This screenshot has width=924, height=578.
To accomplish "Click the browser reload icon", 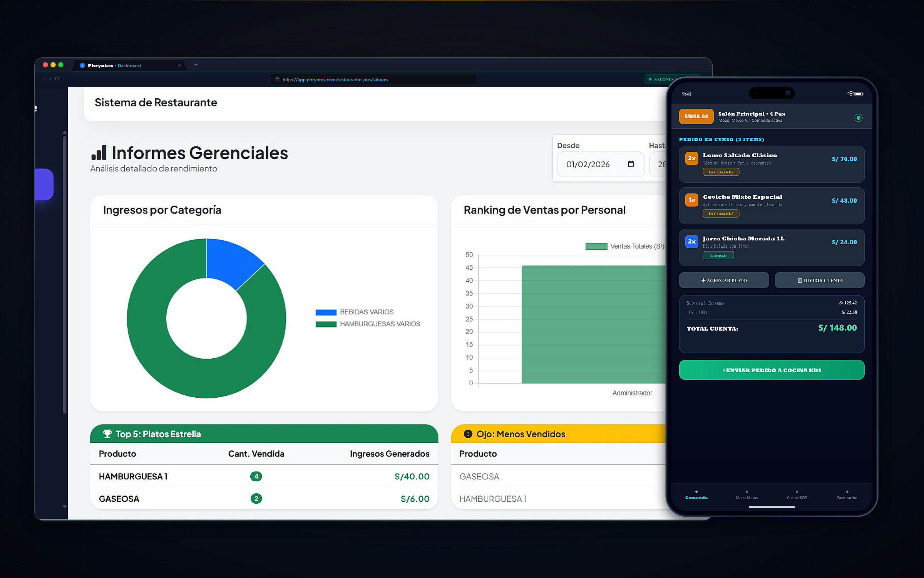I will 57,79.
